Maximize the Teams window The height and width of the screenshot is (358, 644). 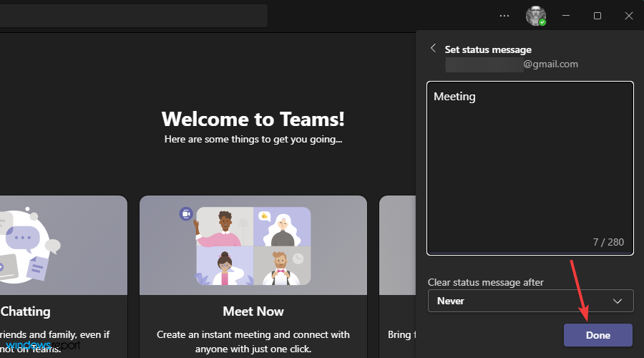click(597, 16)
